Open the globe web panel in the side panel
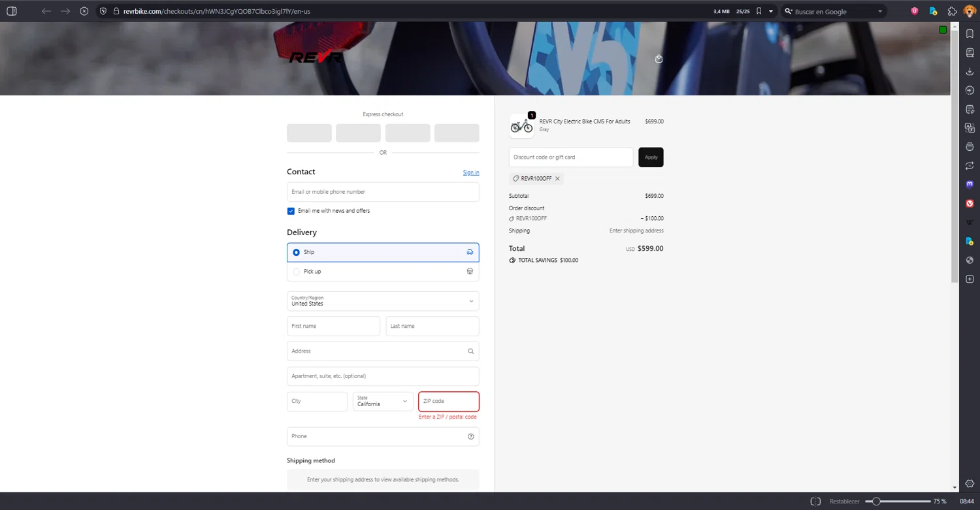This screenshot has width=980, height=510. [x=970, y=261]
